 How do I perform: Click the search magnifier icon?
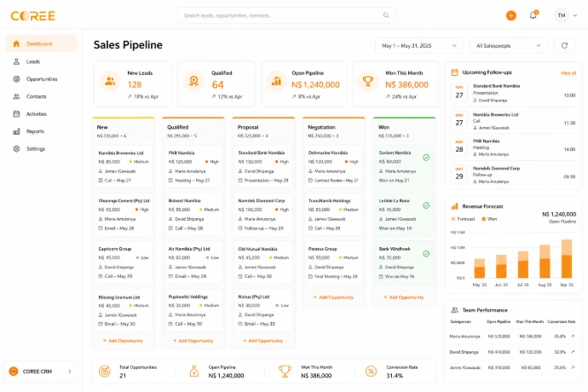(x=386, y=15)
